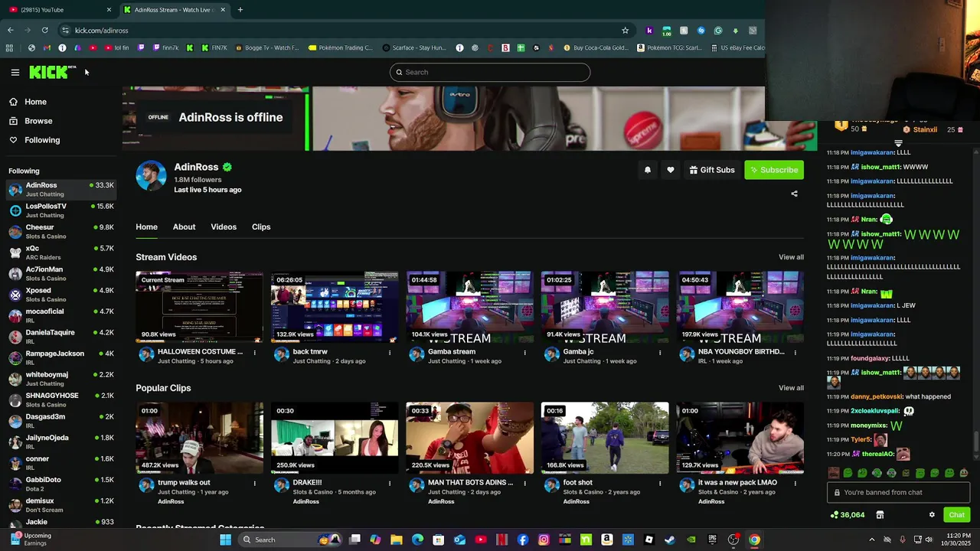Click the green Subscribe button
This screenshot has height=551, width=980.
coord(774,170)
